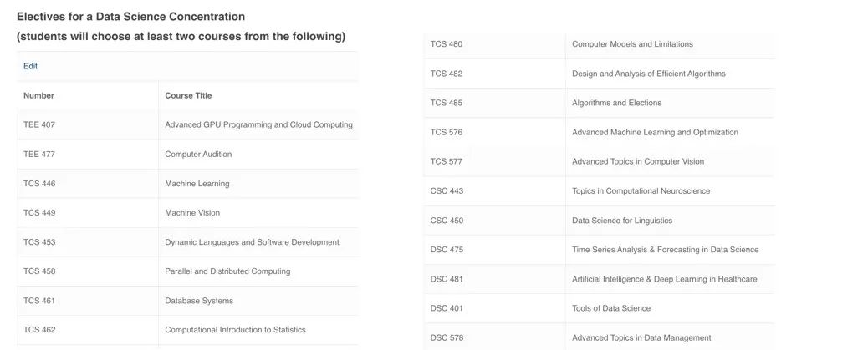This screenshot has width=868, height=350.
Task: Click Advanced GPU Programming and Cloud Computing
Action: (258, 124)
